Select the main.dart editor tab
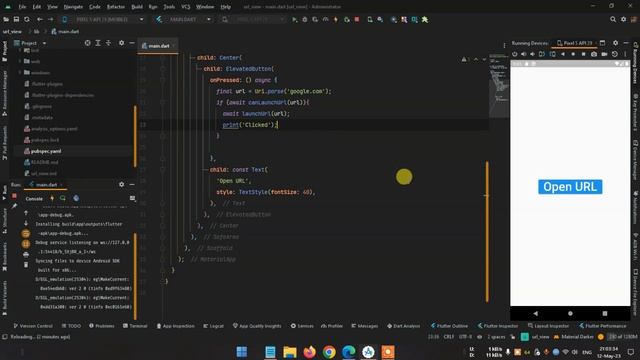The height and width of the screenshot is (360, 640). pos(158,46)
